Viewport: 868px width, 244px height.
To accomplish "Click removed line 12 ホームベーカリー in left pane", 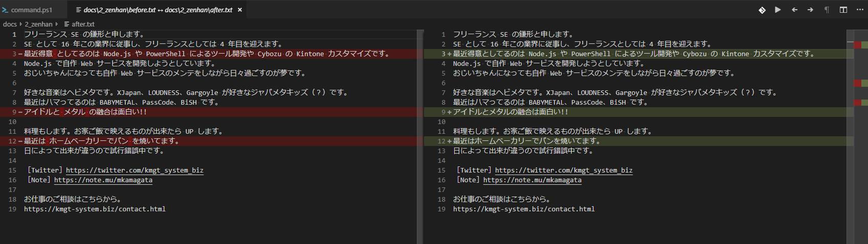I will coord(101,141).
